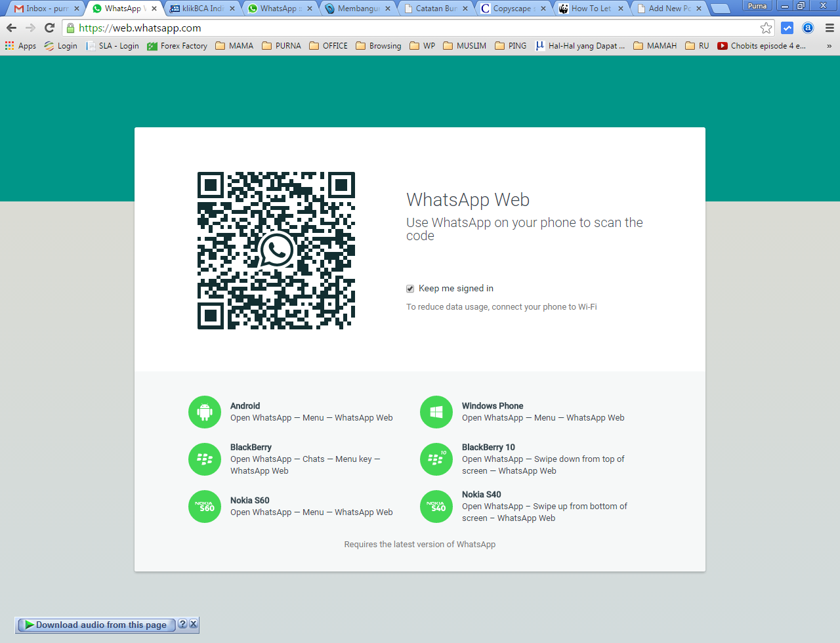Switch to the Catatan Bur tab
Image resolution: width=840 pixels, height=643 pixels.
click(434, 9)
